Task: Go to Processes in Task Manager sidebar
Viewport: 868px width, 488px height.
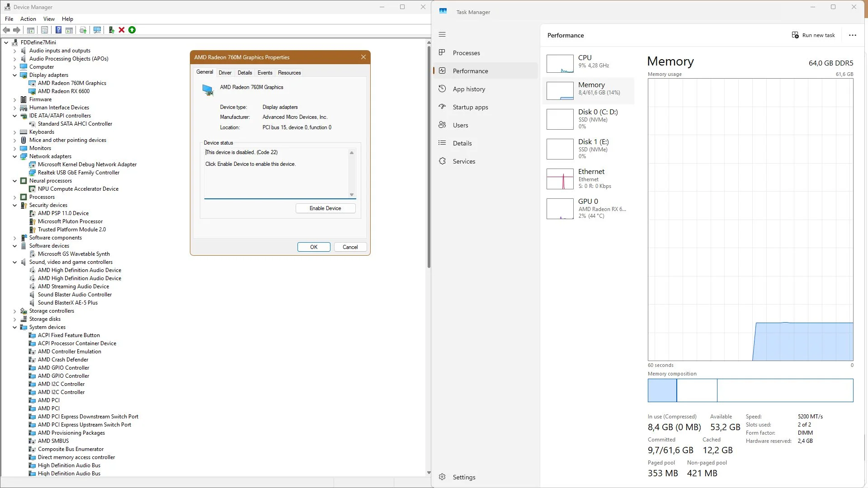Action: (486, 53)
